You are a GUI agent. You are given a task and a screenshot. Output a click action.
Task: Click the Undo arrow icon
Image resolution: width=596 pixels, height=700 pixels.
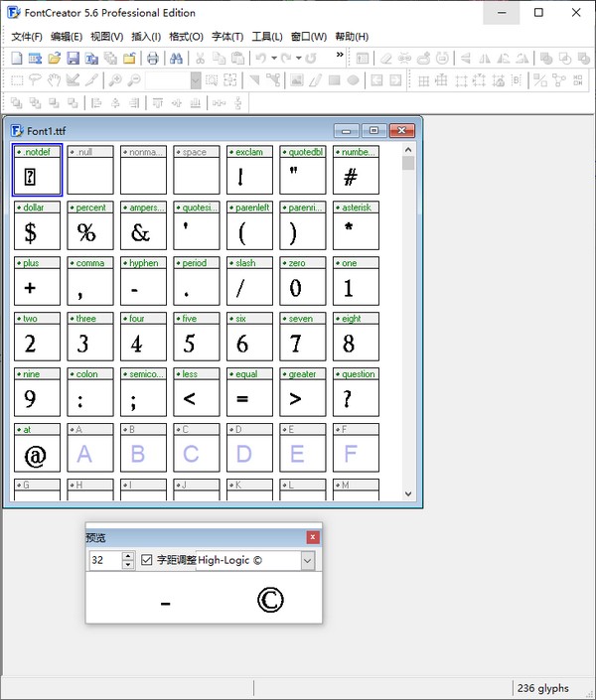[x=261, y=58]
